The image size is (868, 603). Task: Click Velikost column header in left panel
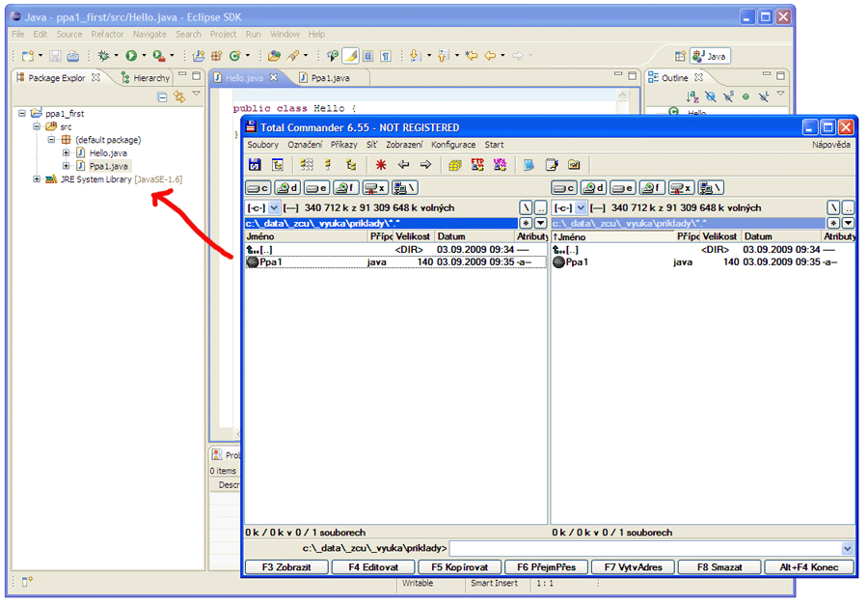coord(414,236)
